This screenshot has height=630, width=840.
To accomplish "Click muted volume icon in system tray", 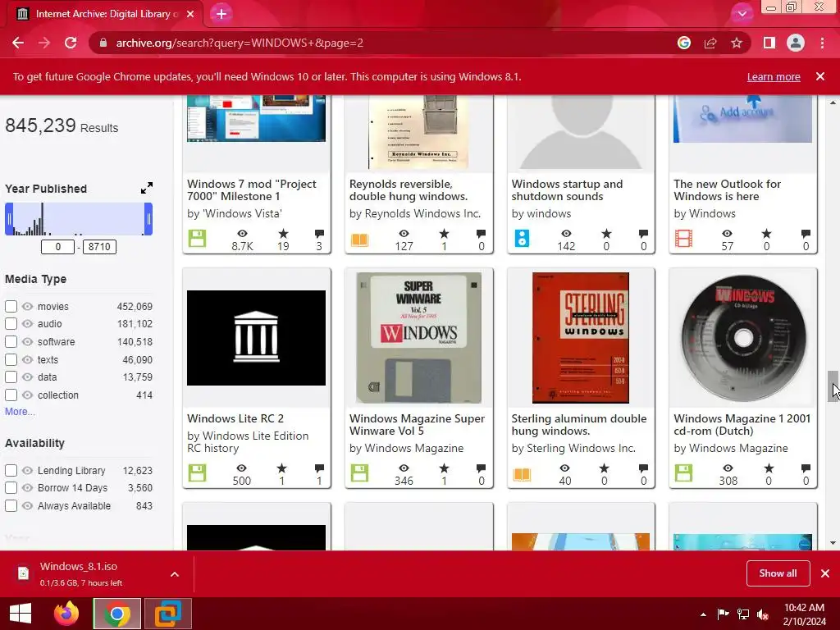I will coord(763,614).
